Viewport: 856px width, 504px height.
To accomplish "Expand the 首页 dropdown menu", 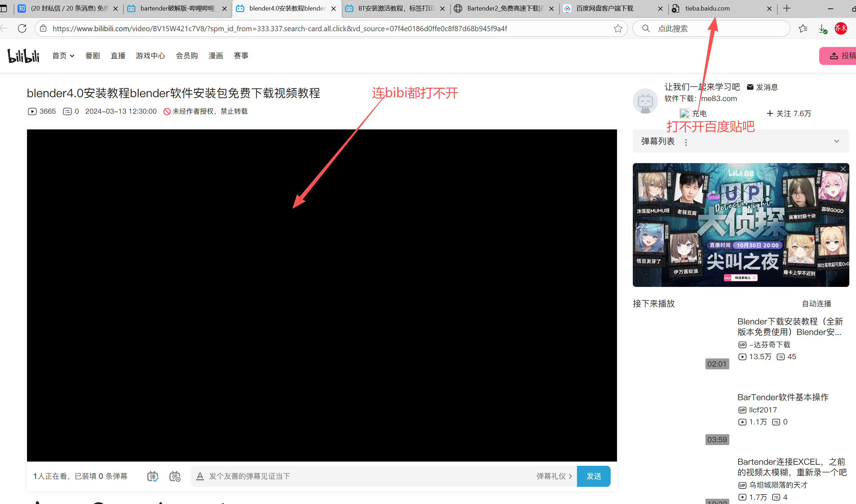I will [63, 56].
